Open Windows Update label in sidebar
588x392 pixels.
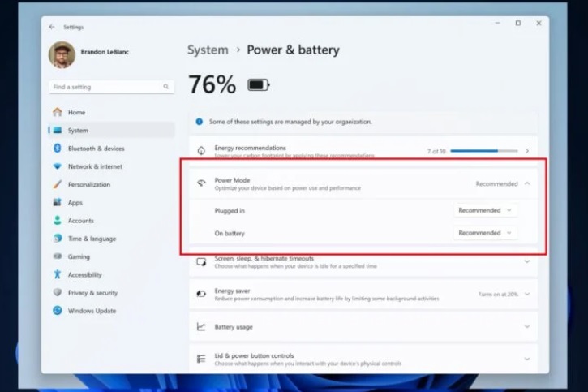click(92, 311)
